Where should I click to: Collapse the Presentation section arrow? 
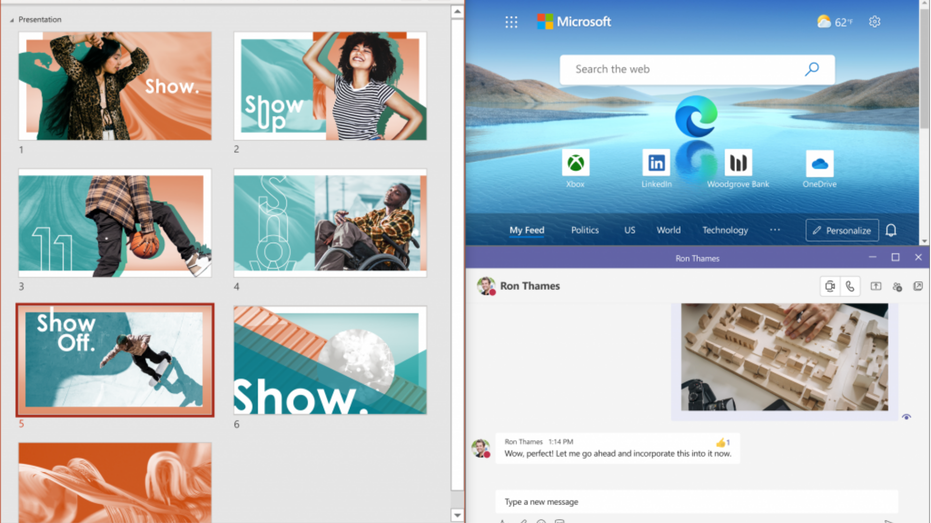12,20
